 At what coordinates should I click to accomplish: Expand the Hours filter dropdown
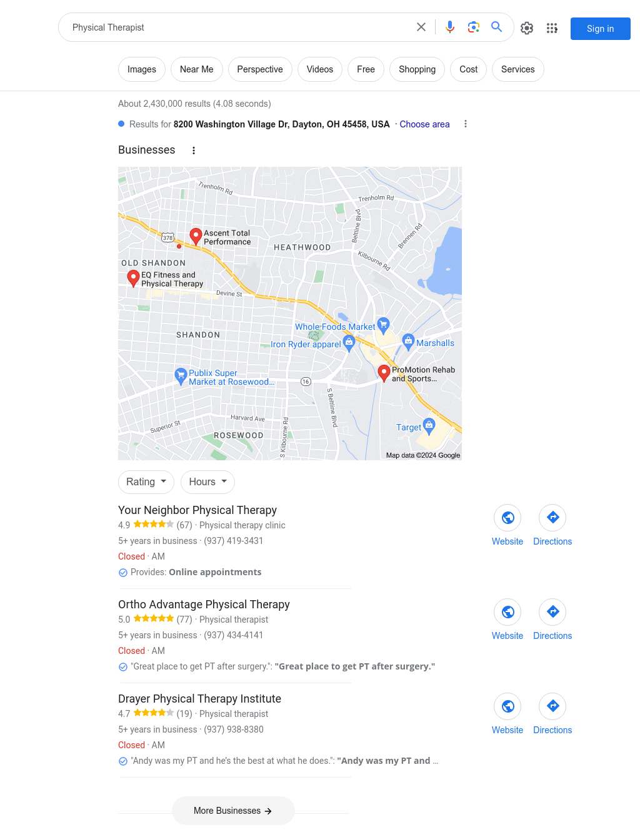pos(208,482)
